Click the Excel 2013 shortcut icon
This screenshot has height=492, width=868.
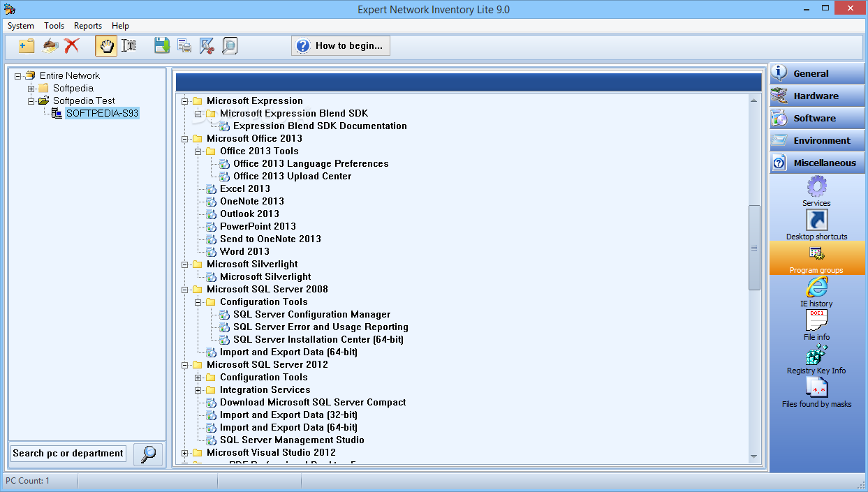tap(211, 189)
